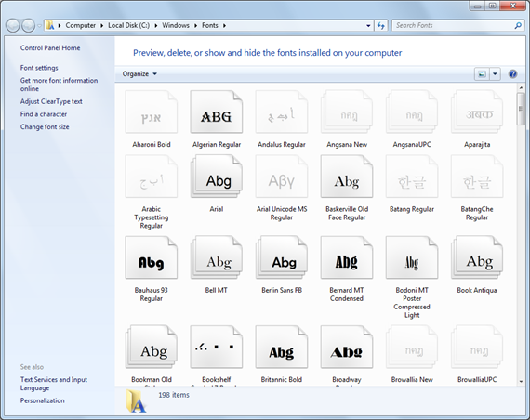Image resolution: width=530 pixels, height=420 pixels.
Task: Select the Berlin Sans FB font icon
Action: [x=282, y=257]
